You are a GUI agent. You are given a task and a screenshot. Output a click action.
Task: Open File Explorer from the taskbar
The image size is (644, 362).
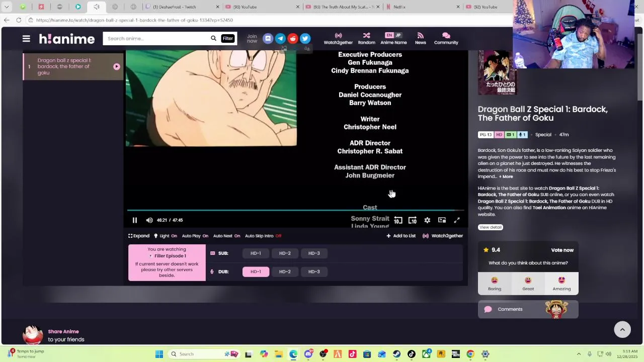(x=279, y=354)
